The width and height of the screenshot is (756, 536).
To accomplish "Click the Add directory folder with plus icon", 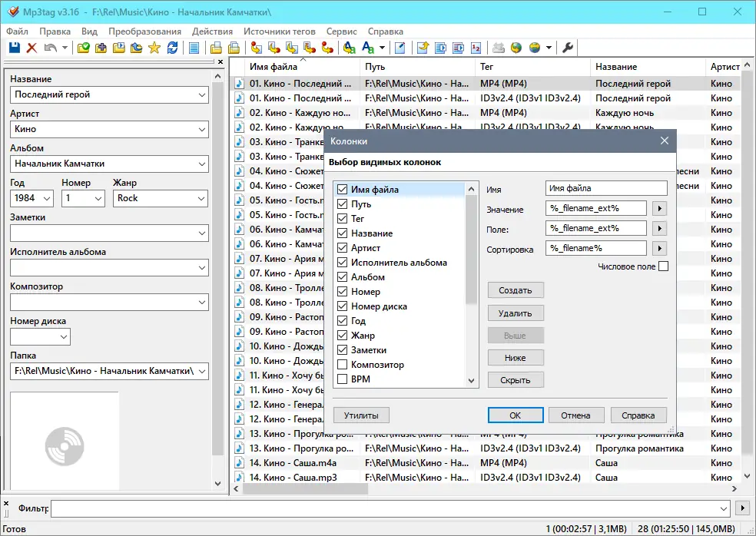I will coord(101,48).
